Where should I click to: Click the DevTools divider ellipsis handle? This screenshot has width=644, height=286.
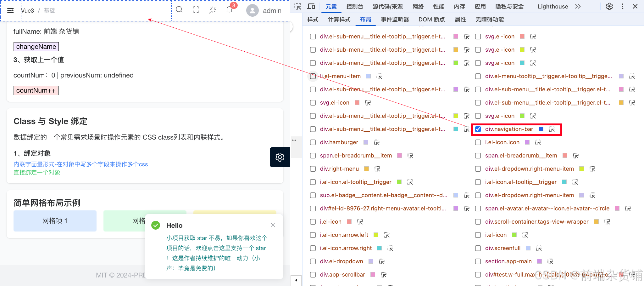(294, 140)
